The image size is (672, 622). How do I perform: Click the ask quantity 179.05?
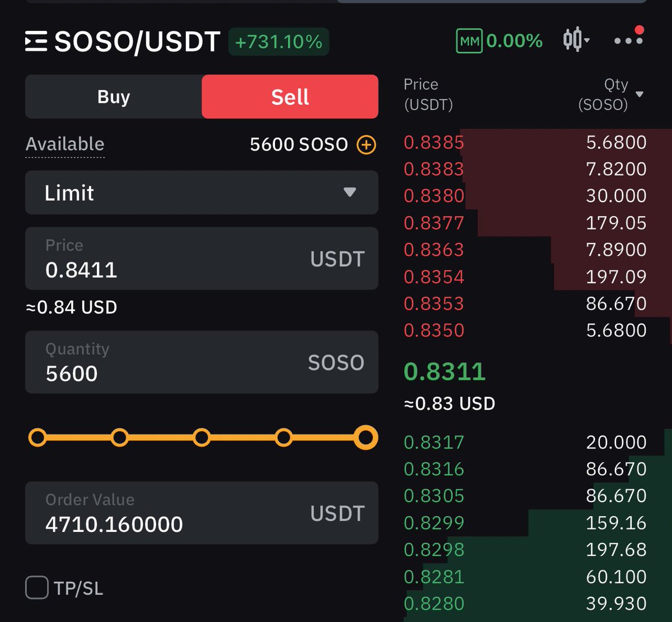[617, 223]
